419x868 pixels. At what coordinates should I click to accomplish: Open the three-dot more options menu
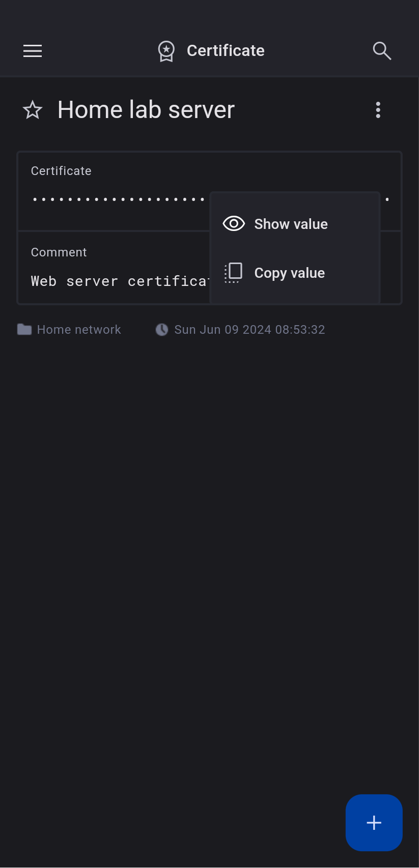click(x=378, y=110)
